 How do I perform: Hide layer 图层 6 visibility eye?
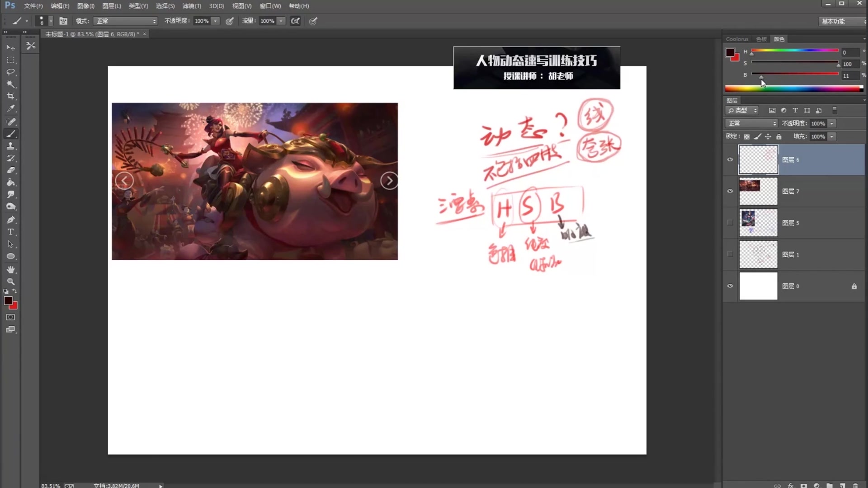[730, 160]
